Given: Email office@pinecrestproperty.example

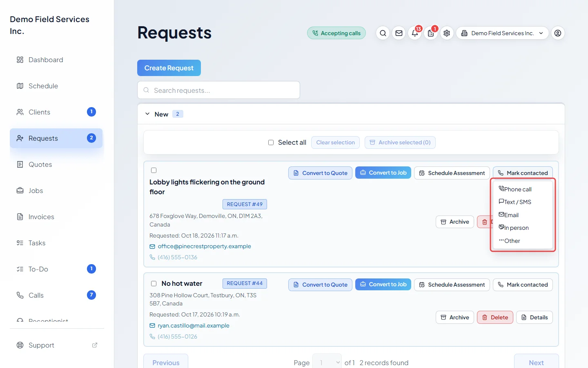Looking at the screenshot, I should tap(204, 246).
